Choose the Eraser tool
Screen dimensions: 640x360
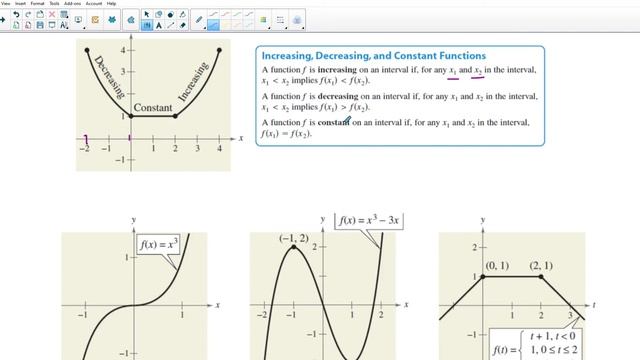(182, 25)
